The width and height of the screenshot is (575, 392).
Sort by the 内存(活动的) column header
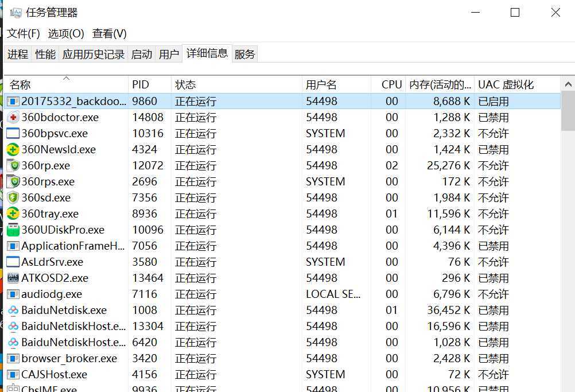tap(440, 85)
